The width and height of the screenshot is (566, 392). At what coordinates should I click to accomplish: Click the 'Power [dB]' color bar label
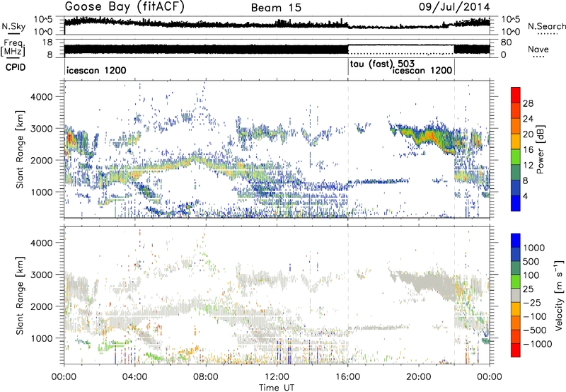[x=540, y=149]
